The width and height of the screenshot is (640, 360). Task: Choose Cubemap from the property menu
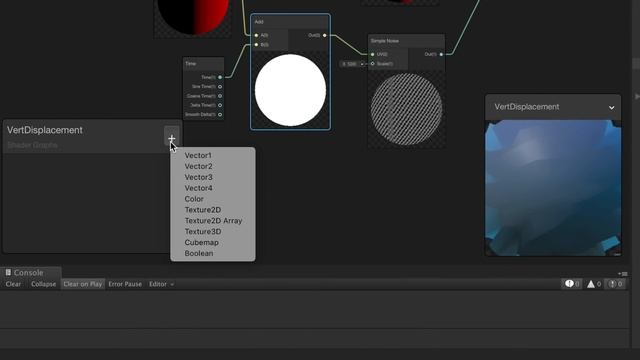(x=202, y=242)
